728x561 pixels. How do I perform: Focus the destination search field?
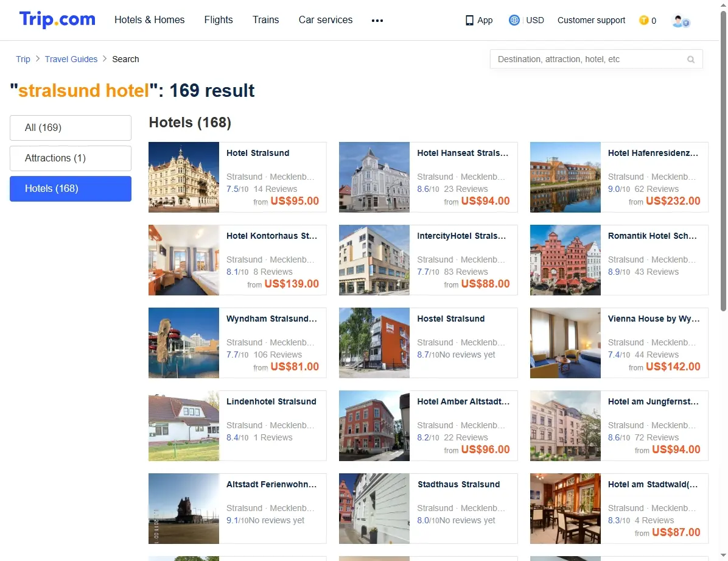[x=596, y=59]
